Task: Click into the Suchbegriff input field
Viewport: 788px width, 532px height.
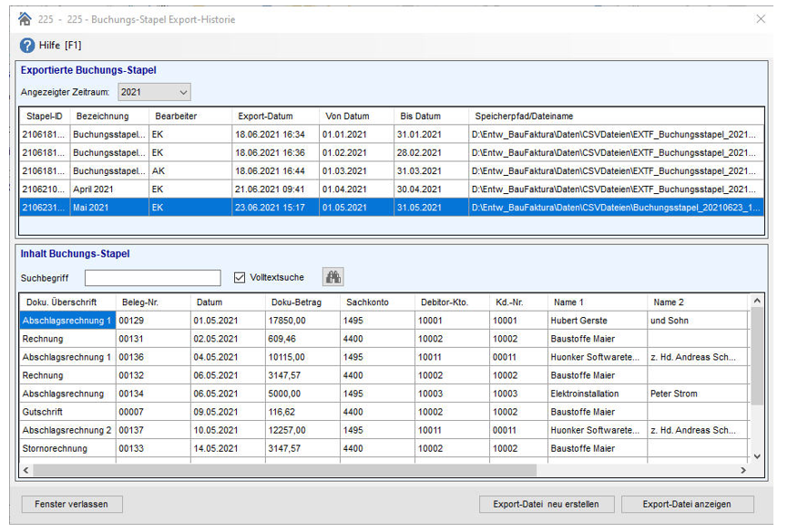Action: (x=152, y=278)
